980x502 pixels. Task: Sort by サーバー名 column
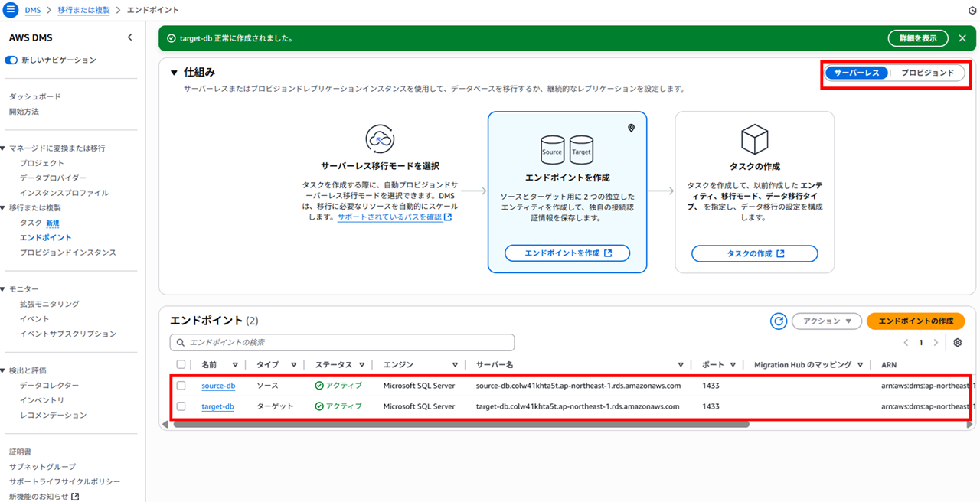pyautogui.click(x=681, y=365)
